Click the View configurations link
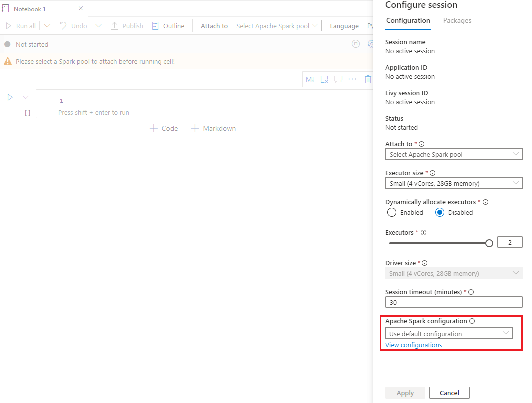 (x=413, y=345)
